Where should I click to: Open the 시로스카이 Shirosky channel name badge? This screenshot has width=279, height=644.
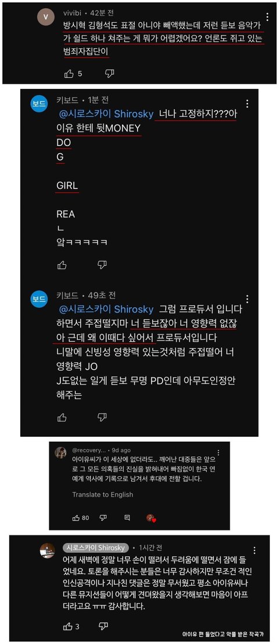(95, 549)
